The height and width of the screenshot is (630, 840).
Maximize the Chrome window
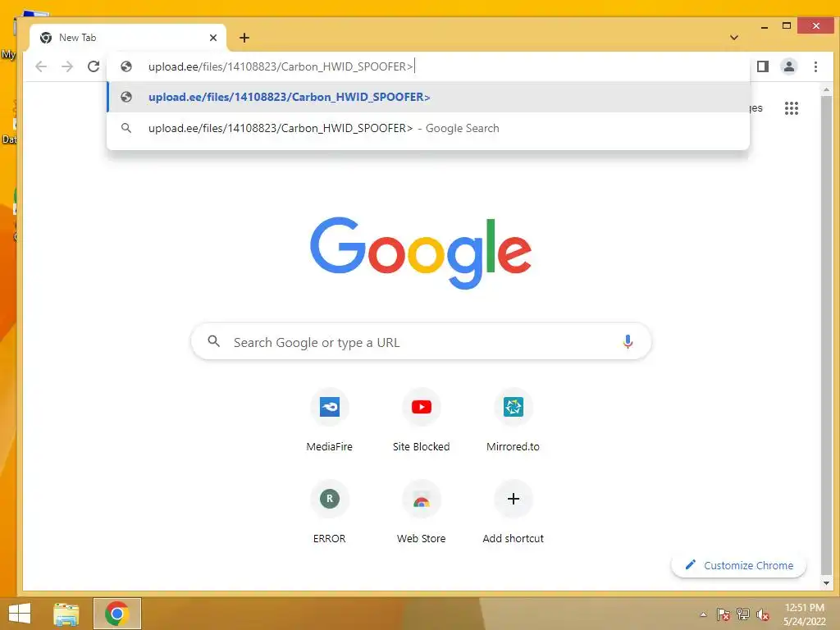(787, 25)
